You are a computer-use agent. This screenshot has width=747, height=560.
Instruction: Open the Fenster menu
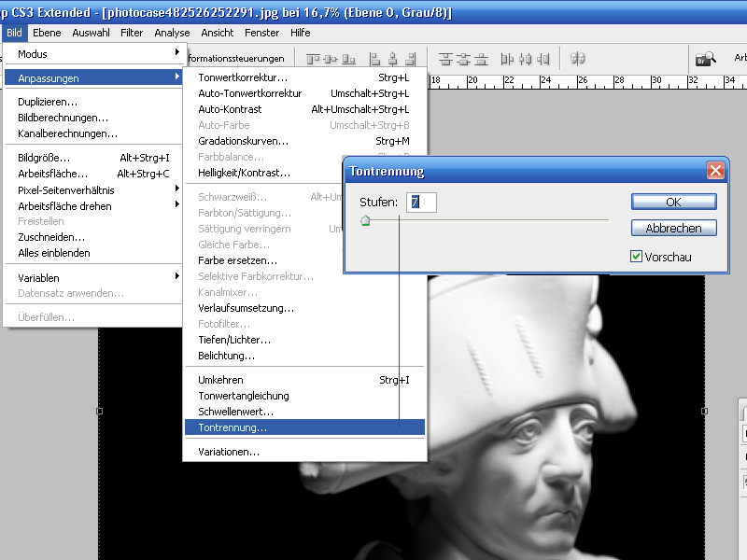[x=261, y=33]
